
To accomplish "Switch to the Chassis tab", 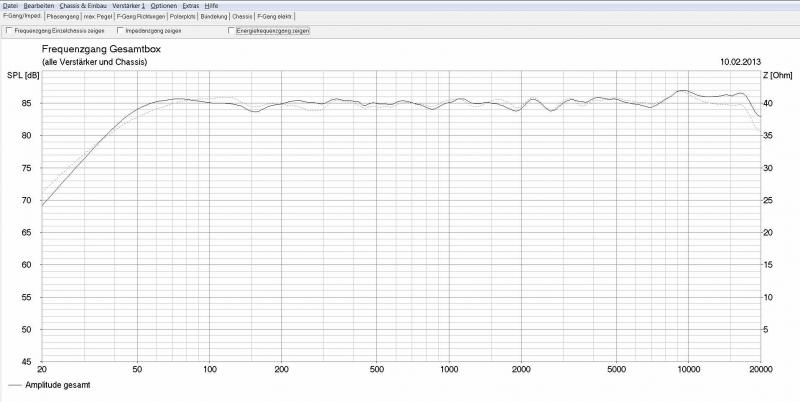I will pyautogui.click(x=242, y=17).
